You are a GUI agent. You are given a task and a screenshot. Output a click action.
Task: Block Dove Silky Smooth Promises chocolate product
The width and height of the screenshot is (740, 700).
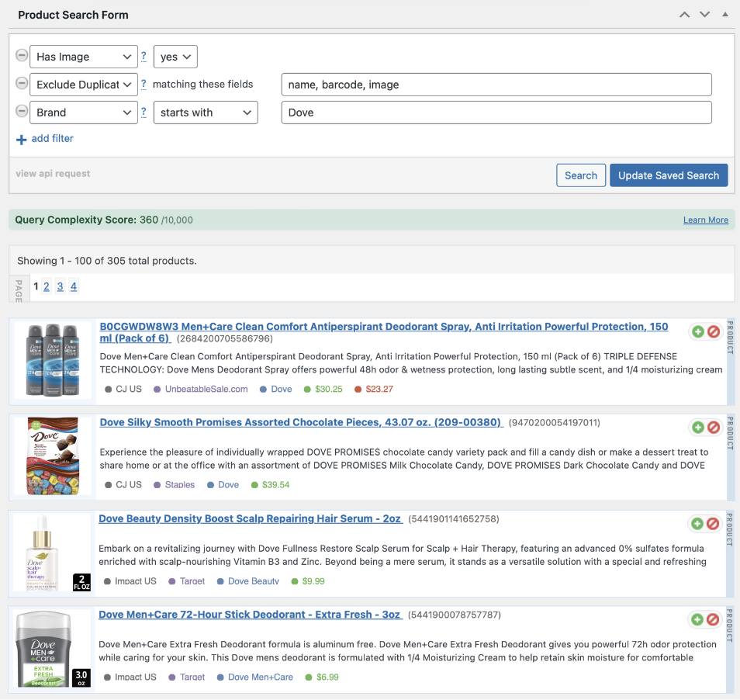point(714,428)
